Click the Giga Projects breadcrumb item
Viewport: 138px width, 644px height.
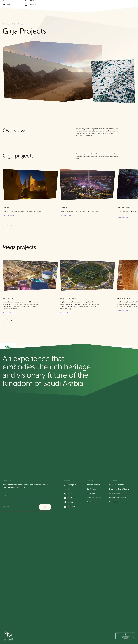click(19, 24)
